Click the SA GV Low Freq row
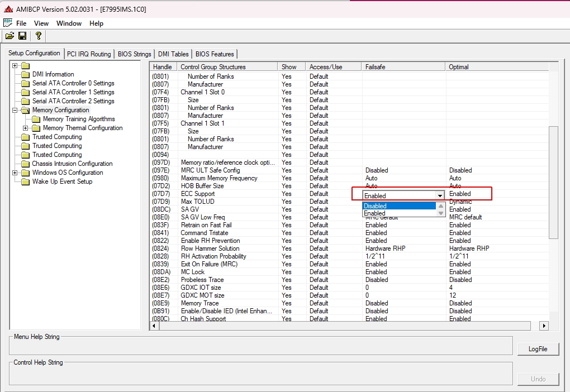Screen dimensions: 570x392 pyautogui.click(x=349, y=217)
